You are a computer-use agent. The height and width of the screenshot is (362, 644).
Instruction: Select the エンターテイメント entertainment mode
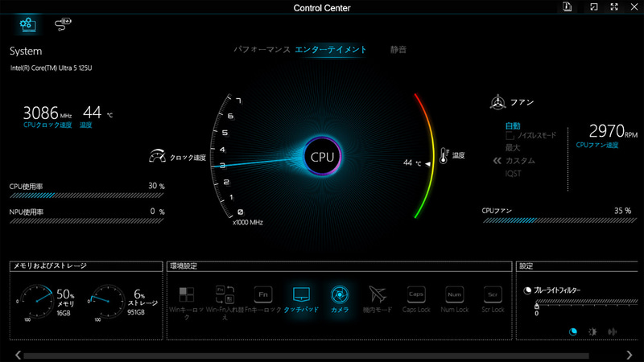331,50
